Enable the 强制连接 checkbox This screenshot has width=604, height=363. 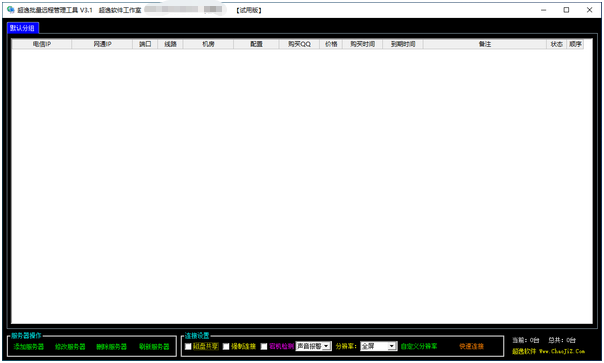[226, 346]
